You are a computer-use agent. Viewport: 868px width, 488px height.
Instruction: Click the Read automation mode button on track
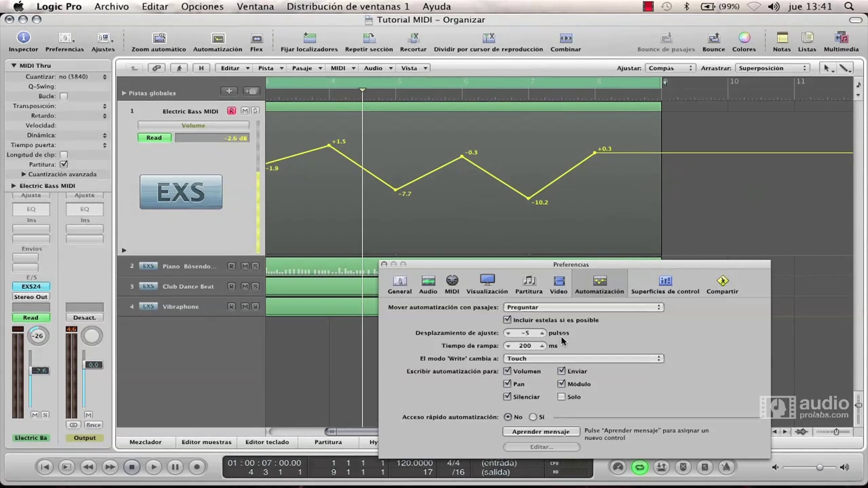(x=154, y=138)
